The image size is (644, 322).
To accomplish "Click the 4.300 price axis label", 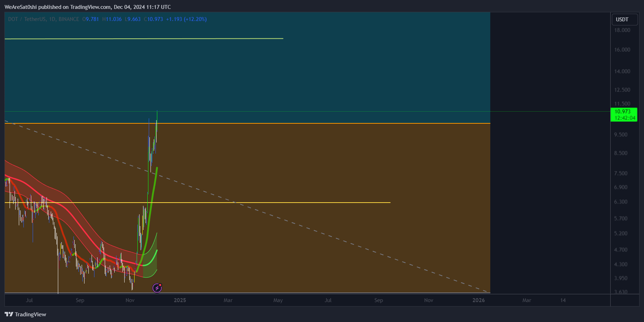I will point(621,264).
